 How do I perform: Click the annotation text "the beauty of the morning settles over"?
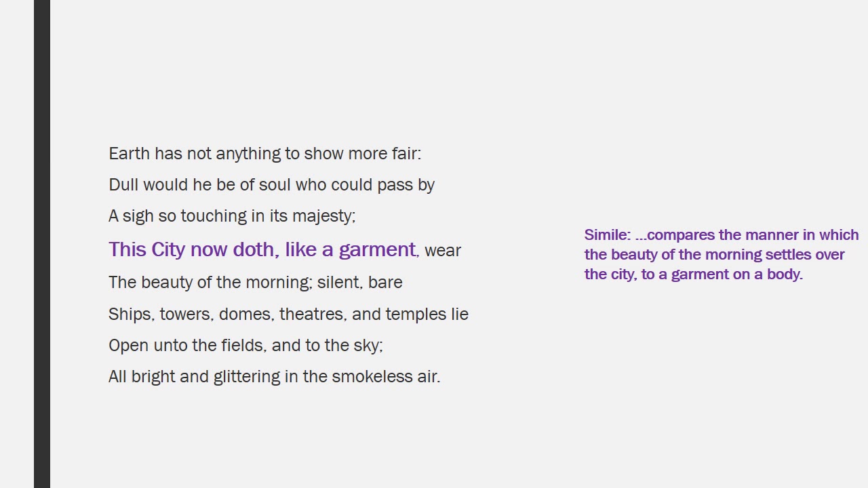coord(714,255)
